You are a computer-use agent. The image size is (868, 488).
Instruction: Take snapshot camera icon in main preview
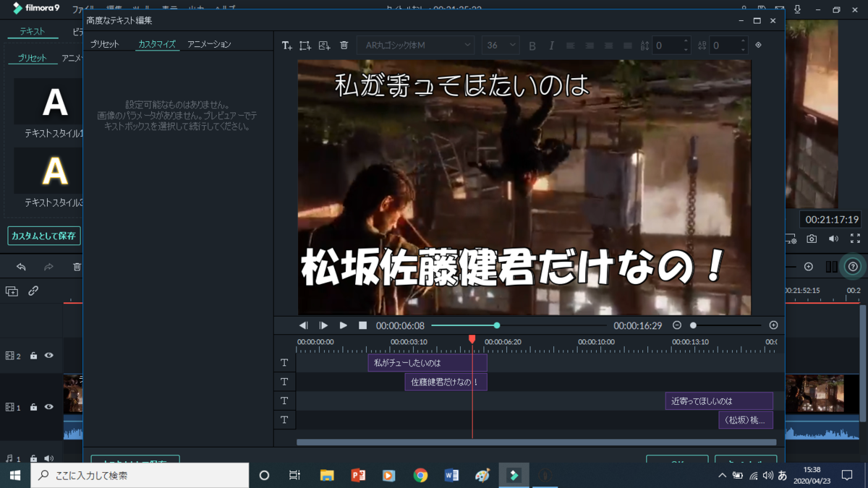click(812, 239)
